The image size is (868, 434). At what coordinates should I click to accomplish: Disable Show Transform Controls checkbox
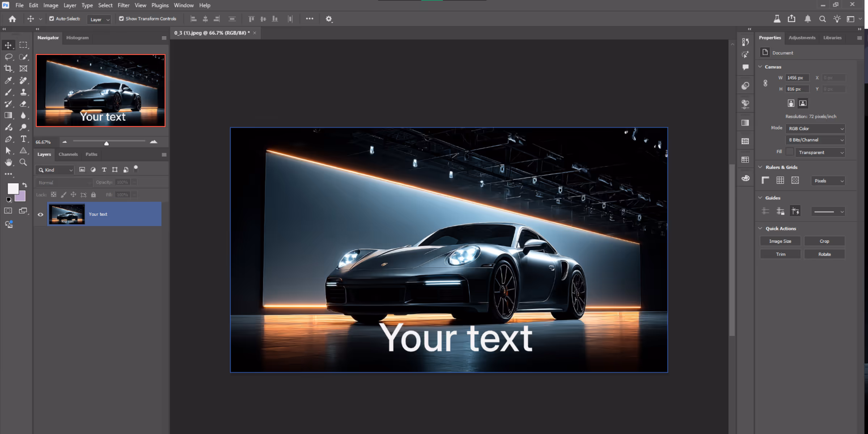122,19
